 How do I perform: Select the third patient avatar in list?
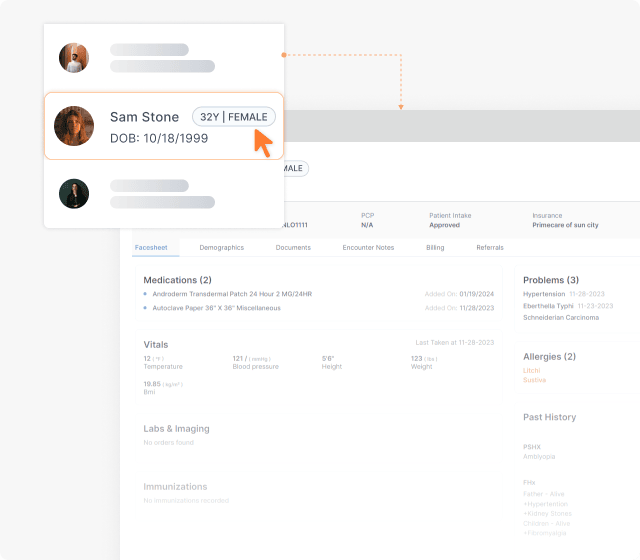tap(73, 193)
